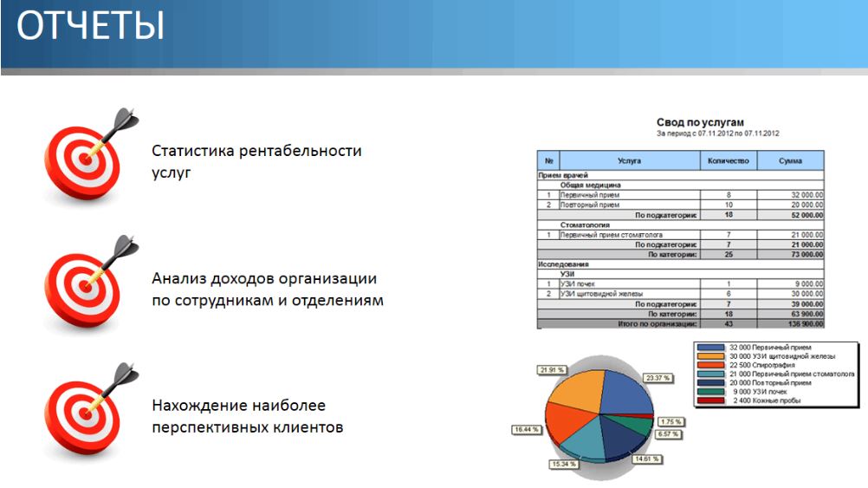Select the orange legend swatch for УЗИ щитовидной железы
The height and width of the screenshot is (488, 868).
click(x=710, y=356)
